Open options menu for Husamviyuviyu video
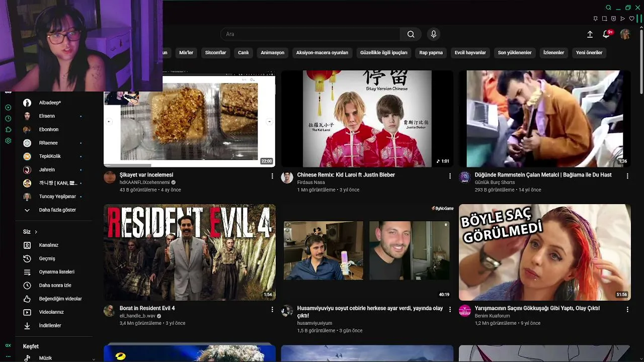 click(x=450, y=309)
